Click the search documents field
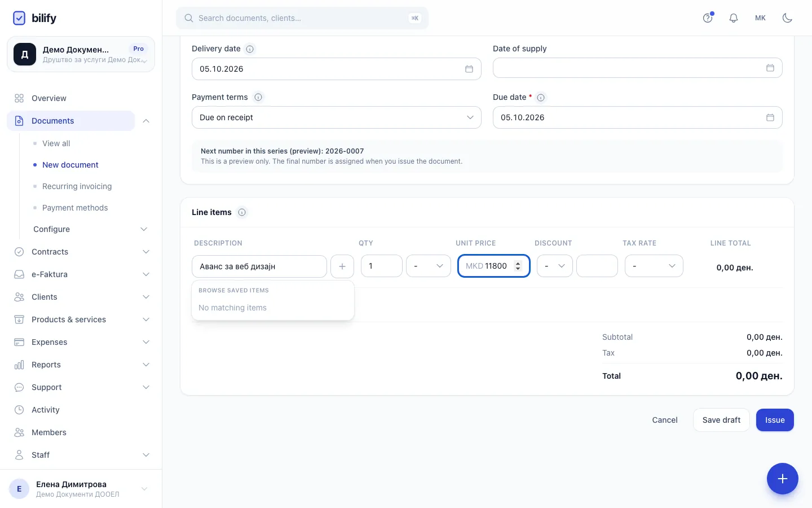This screenshot has width=812, height=508. pos(302,18)
